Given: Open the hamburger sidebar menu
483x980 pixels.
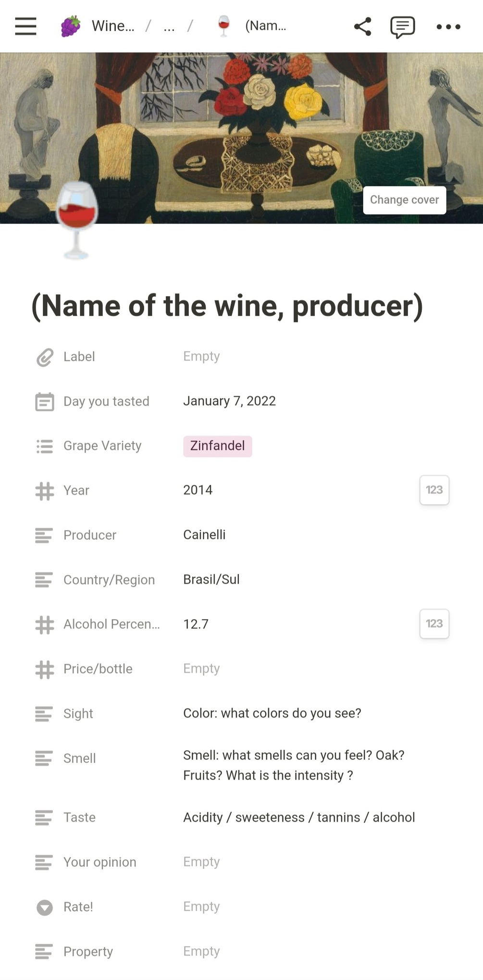Looking at the screenshot, I should coord(25,26).
